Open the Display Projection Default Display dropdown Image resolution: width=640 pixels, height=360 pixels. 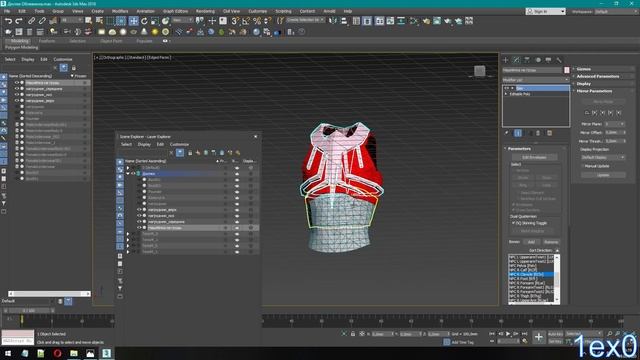pyautogui.click(x=603, y=157)
